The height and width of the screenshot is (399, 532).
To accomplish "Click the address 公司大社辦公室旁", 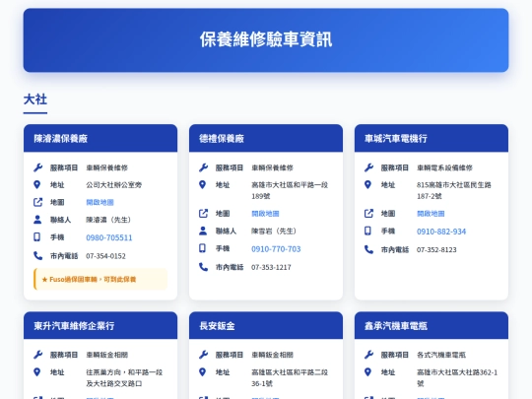I will 114,185.
